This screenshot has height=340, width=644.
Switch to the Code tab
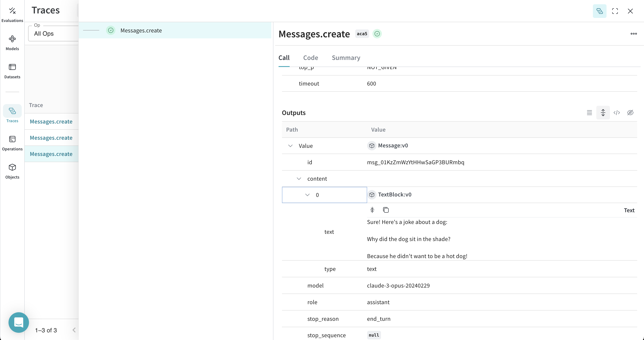click(310, 58)
